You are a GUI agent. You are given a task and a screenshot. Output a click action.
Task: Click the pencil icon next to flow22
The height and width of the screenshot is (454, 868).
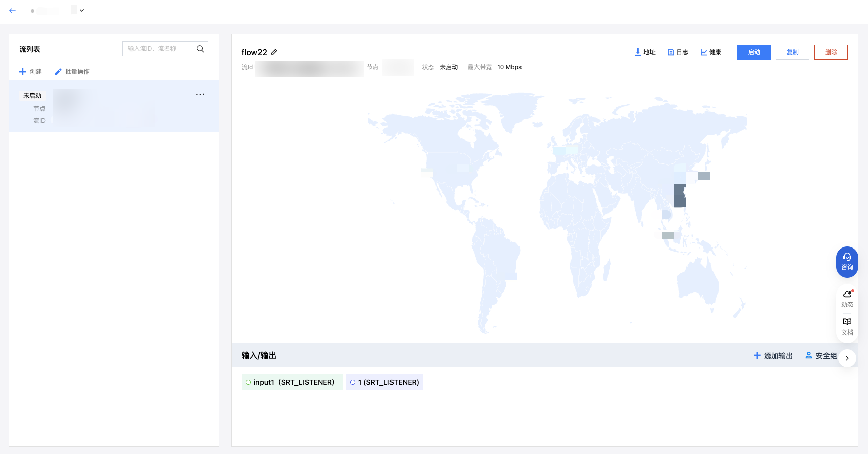tap(274, 52)
